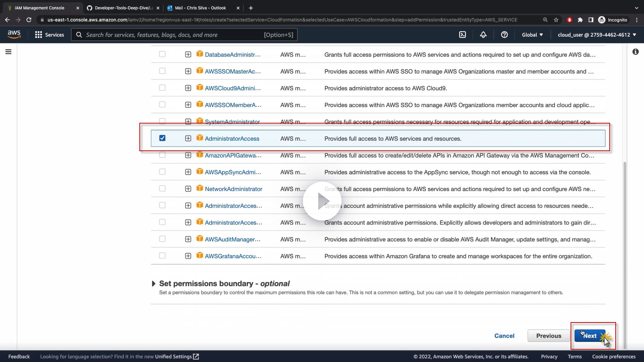This screenshot has width=644, height=362.
Task: Click the policy icon beside AdministratorAccess
Action: (200, 138)
